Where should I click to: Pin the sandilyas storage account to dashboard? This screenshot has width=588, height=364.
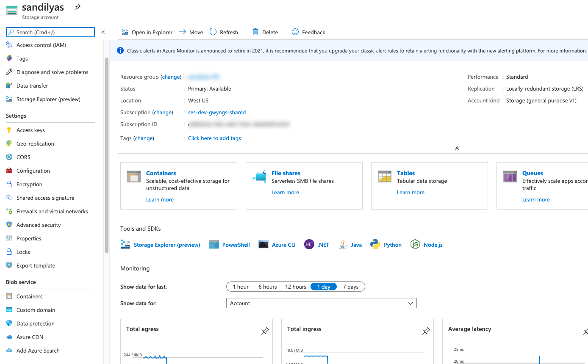[78, 7]
